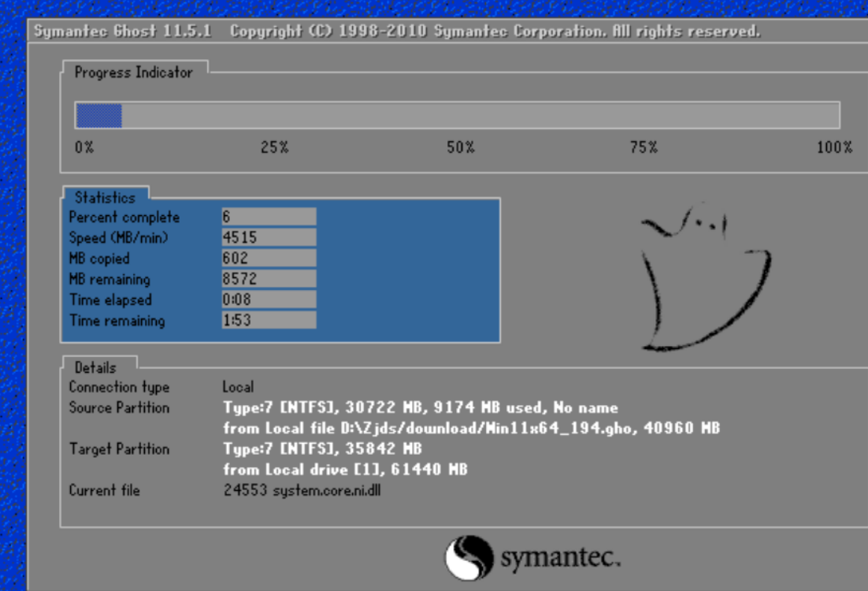868x591 pixels.
Task: Click the Time remaining value 1:53
Action: [269, 320]
